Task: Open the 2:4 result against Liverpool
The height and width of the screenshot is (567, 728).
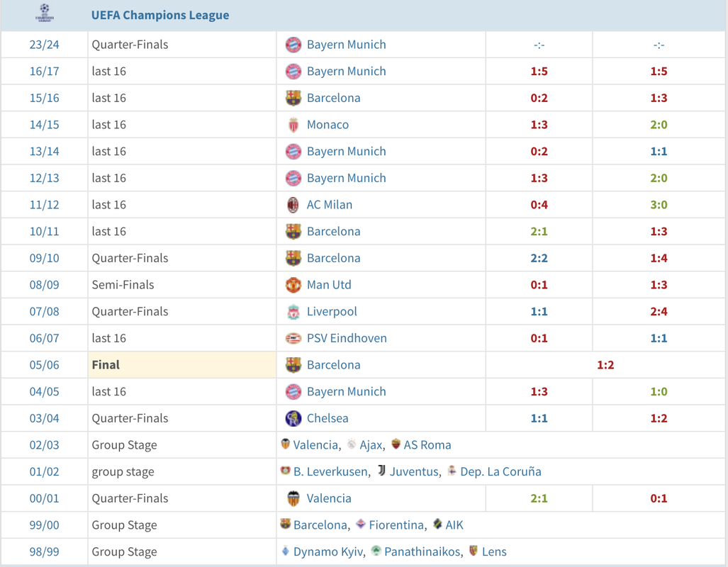Action: pyautogui.click(x=659, y=312)
